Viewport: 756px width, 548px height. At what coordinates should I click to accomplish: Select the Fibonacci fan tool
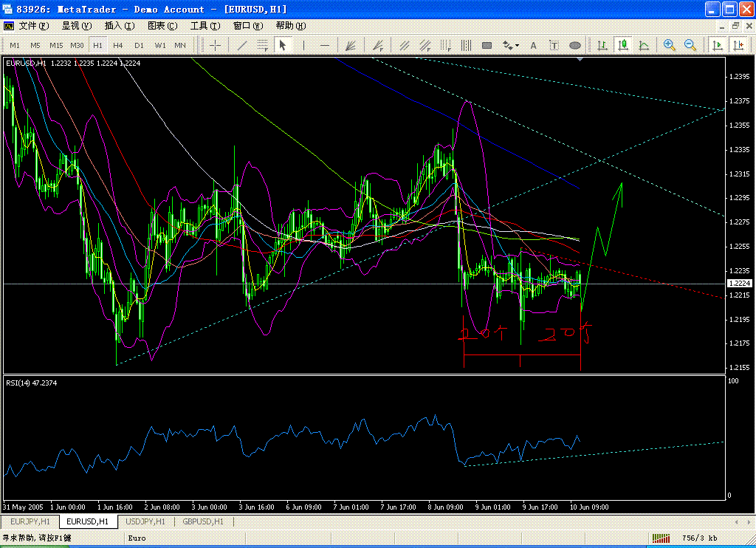(378, 45)
